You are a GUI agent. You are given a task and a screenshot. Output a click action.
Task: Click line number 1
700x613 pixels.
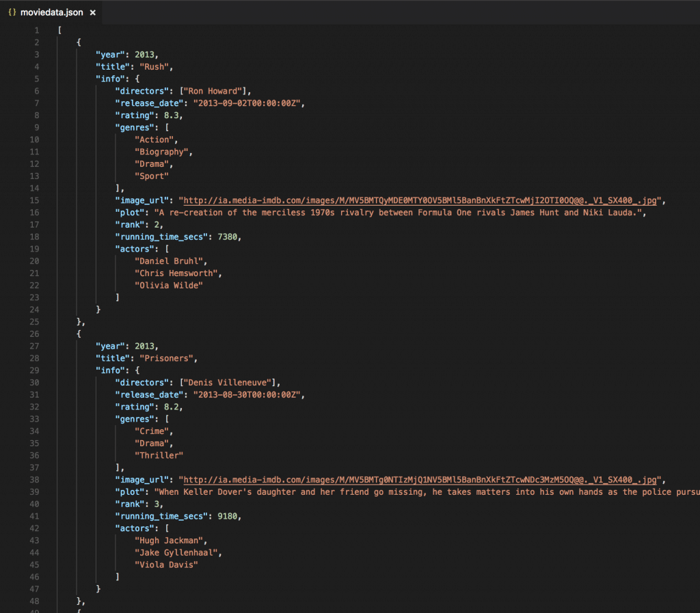pos(37,30)
